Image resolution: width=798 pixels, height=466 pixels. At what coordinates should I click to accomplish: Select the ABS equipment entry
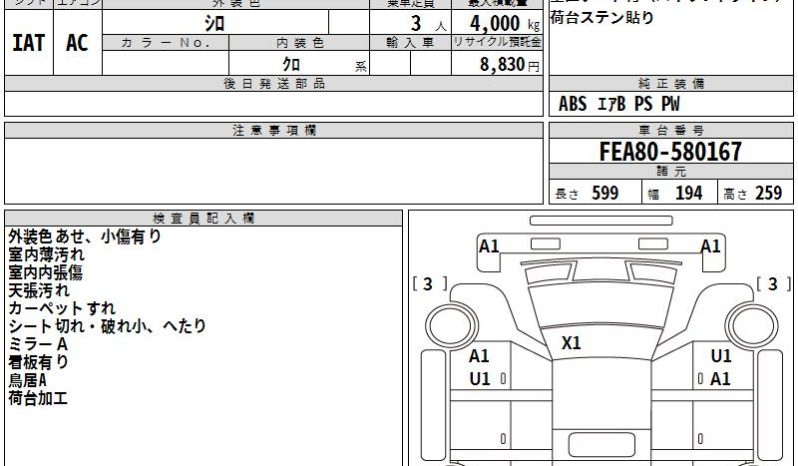[x=573, y=104]
